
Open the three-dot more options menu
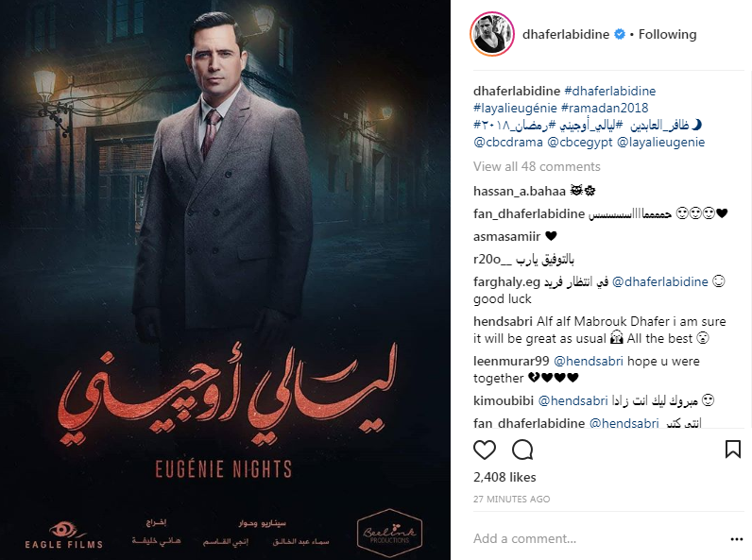tap(737, 539)
